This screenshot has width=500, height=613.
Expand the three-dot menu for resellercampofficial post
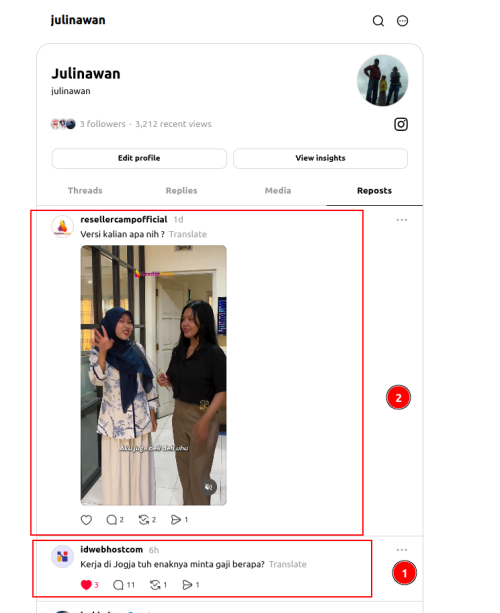coord(401,220)
